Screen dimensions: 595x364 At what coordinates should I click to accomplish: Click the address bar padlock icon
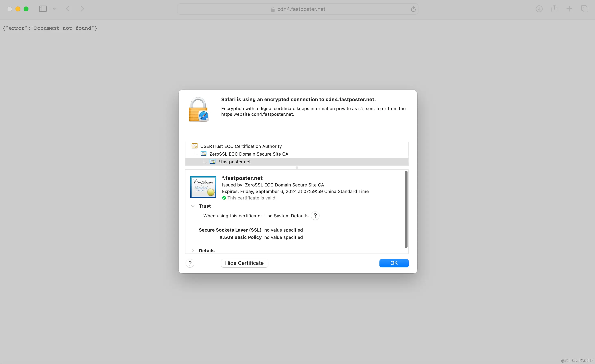click(x=273, y=9)
